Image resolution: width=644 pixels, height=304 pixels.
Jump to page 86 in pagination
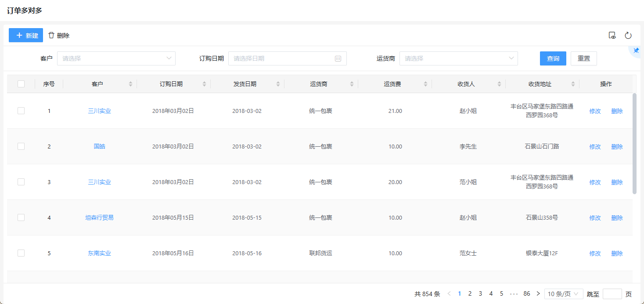(x=527, y=294)
